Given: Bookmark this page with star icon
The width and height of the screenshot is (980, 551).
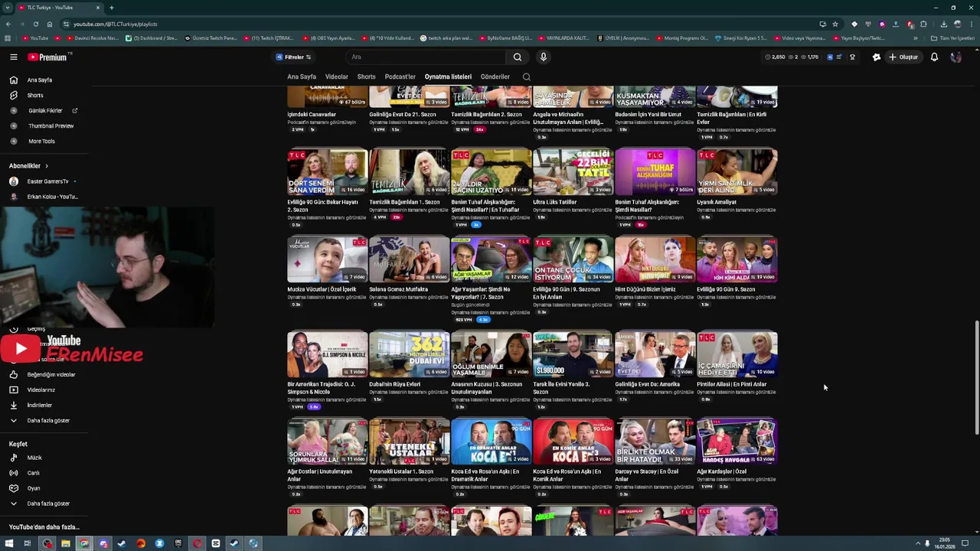Looking at the screenshot, I should pos(835,24).
